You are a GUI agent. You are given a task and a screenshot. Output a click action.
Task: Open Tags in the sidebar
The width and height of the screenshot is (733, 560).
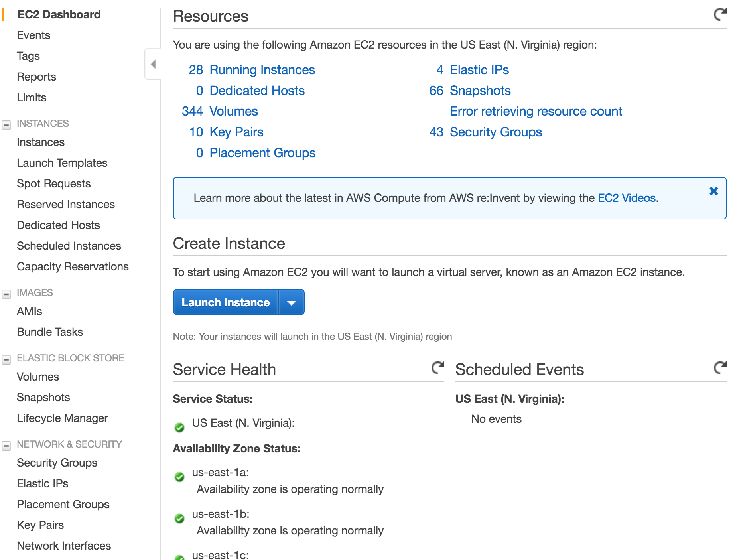(x=28, y=56)
